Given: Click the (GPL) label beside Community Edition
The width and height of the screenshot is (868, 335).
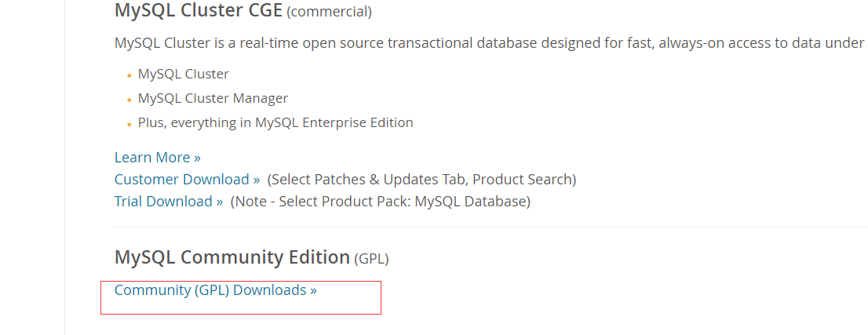Looking at the screenshot, I should [371, 259].
